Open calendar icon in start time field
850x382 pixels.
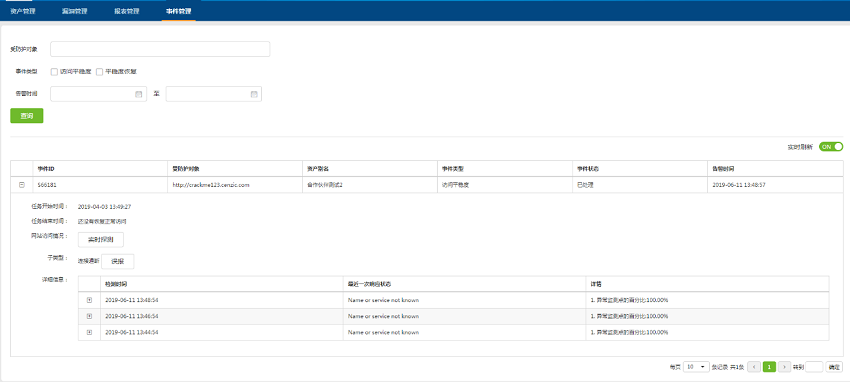138,94
